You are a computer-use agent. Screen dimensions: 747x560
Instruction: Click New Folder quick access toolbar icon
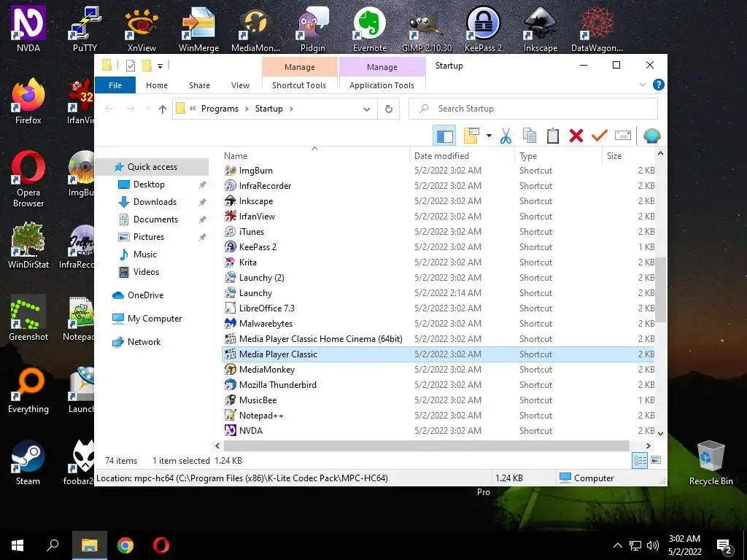(x=147, y=66)
